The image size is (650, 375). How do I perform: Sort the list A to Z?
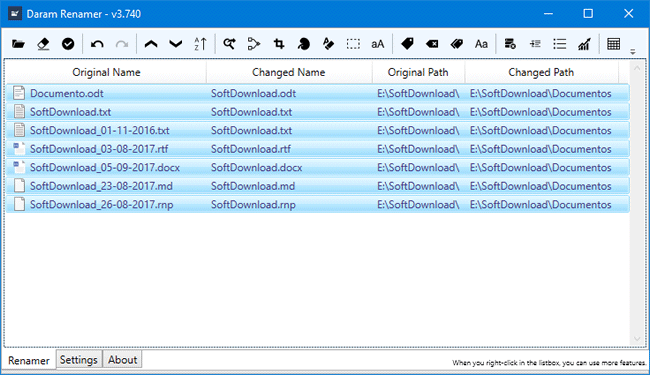coord(201,44)
